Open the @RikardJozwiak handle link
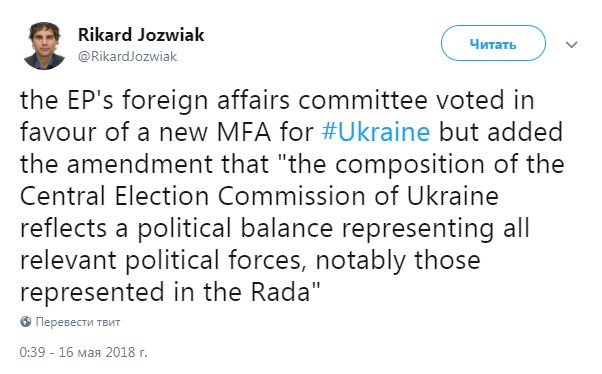The image size is (602, 374). [x=127, y=56]
